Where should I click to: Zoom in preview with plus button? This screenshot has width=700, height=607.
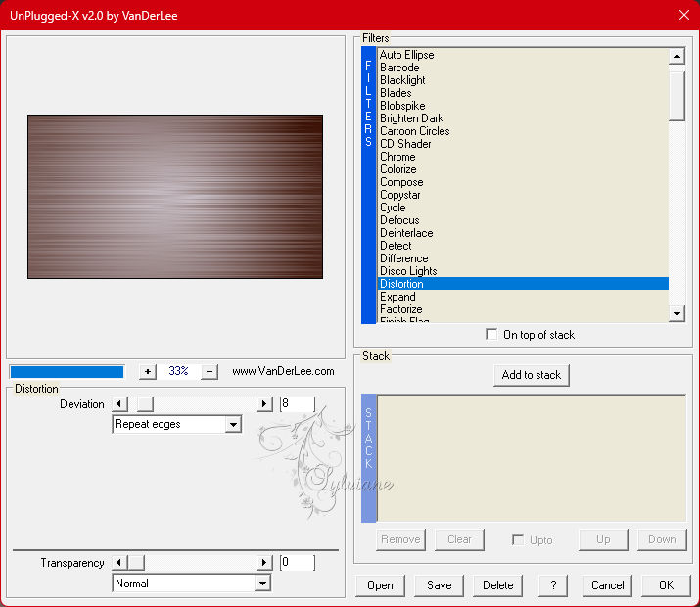click(147, 371)
